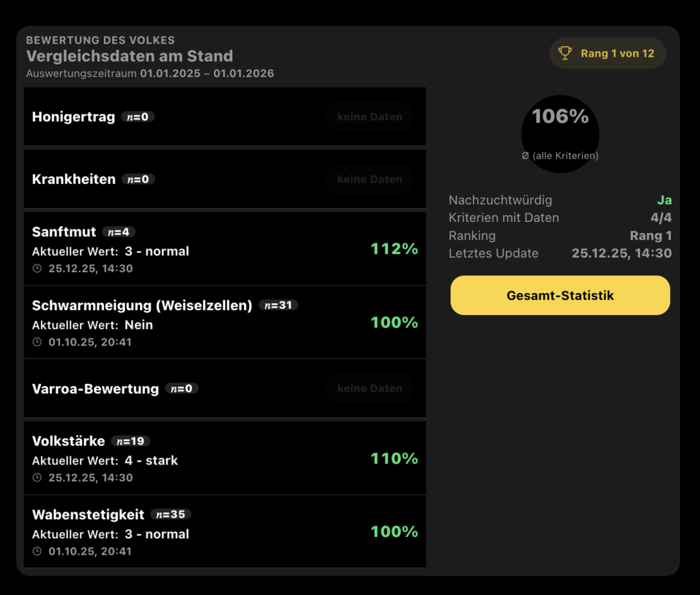Click the 106% average circle
Screen dimensions: 700x595
(560, 134)
